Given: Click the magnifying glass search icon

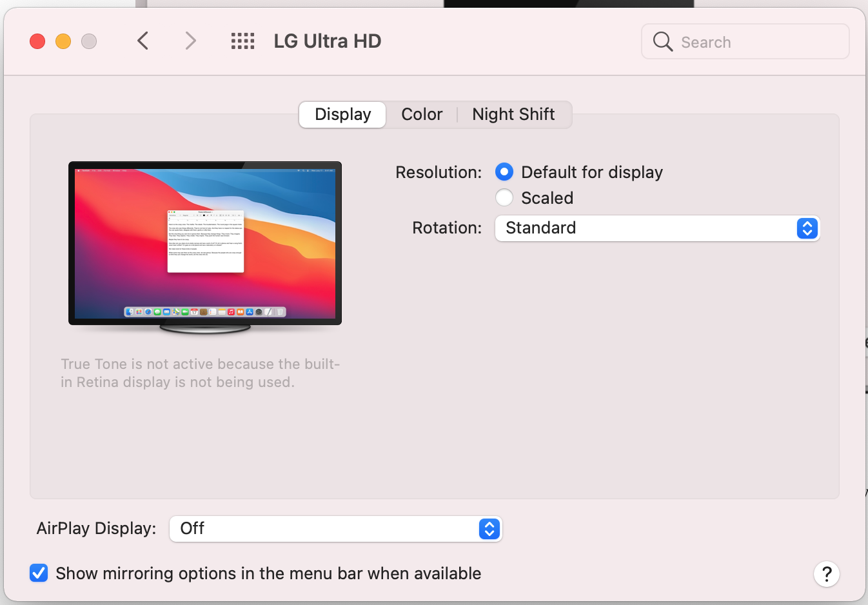Looking at the screenshot, I should (662, 42).
